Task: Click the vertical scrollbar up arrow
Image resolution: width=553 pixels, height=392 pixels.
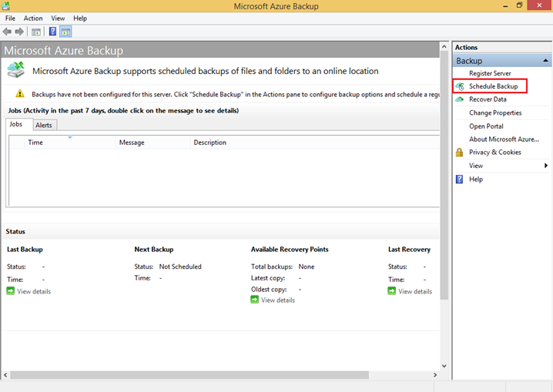Action: (444, 46)
